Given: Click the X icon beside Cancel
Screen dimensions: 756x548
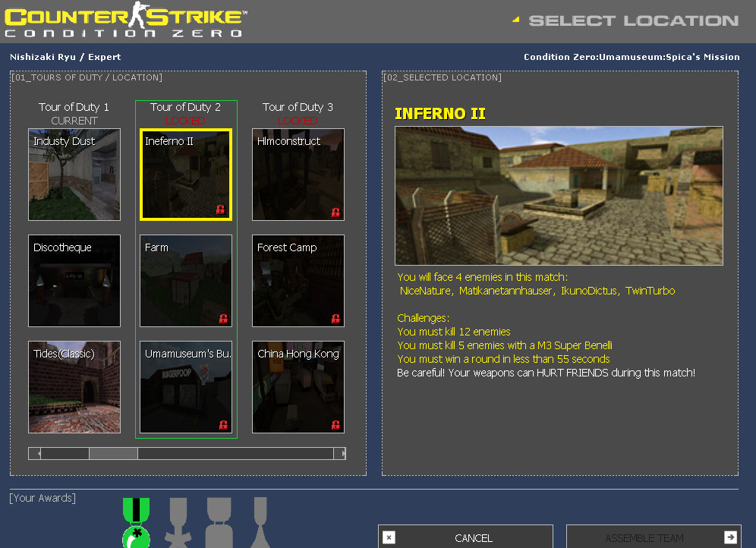Looking at the screenshot, I should [389, 537].
